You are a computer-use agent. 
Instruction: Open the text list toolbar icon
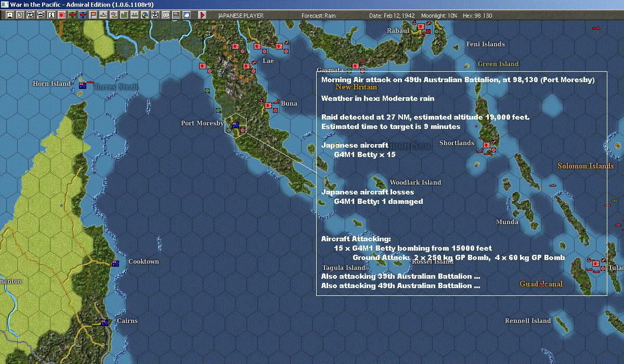click(x=20, y=15)
